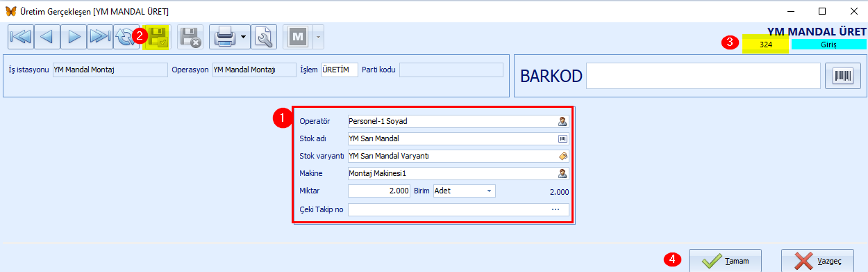Screen dimensions: 868x272
Task: Confirm with the Tamam button
Action: (725, 261)
